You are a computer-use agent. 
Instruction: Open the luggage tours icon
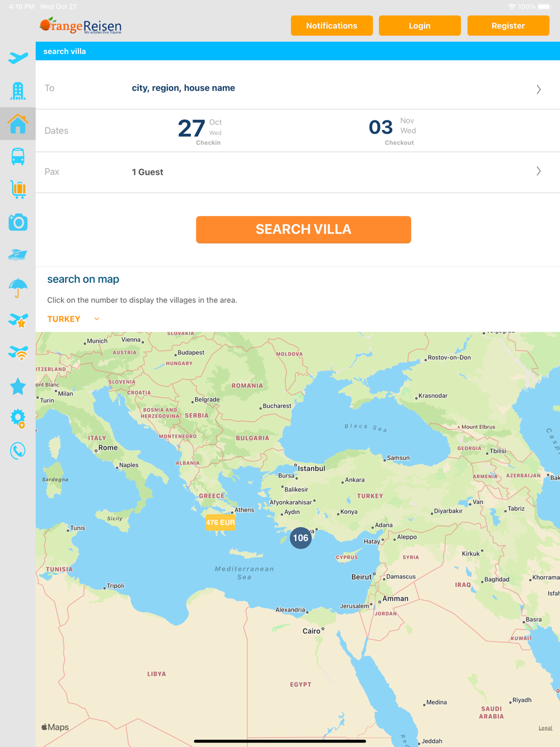(18, 189)
